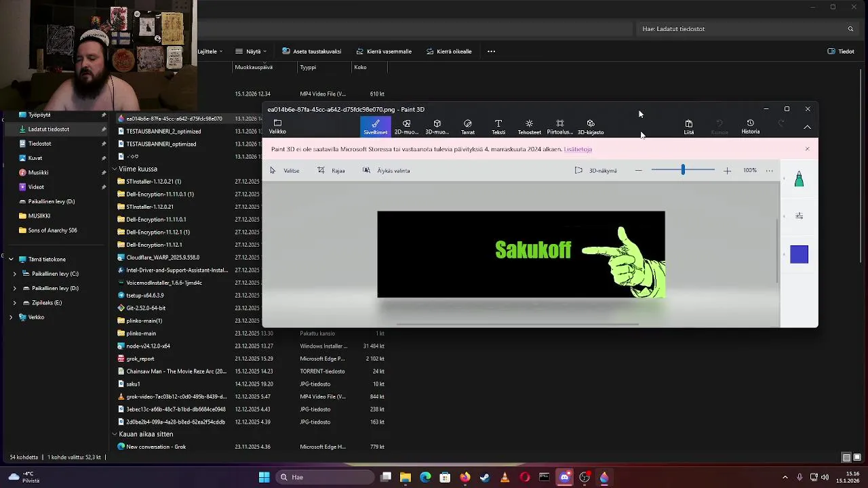Click the blue color swatch in Paint 3D
868x488 pixels.
799,254
